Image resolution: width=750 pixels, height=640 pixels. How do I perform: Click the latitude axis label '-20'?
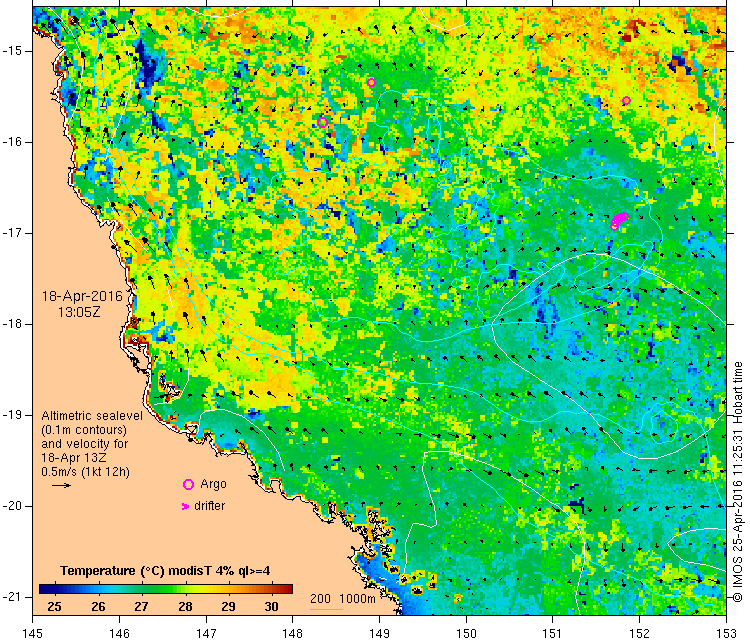(11, 506)
